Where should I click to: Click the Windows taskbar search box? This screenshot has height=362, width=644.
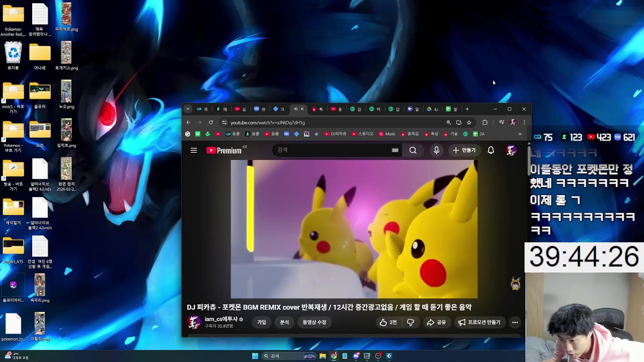(289, 356)
